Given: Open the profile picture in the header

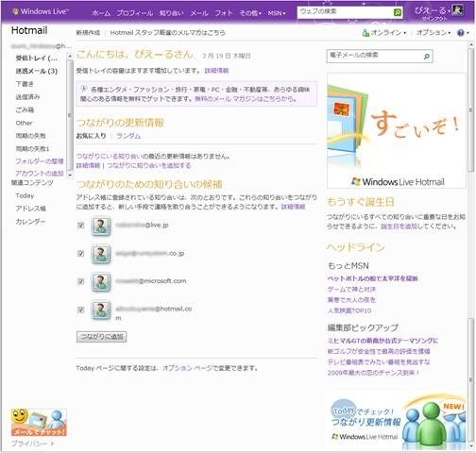Looking at the screenshot, I should (x=457, y=10).
